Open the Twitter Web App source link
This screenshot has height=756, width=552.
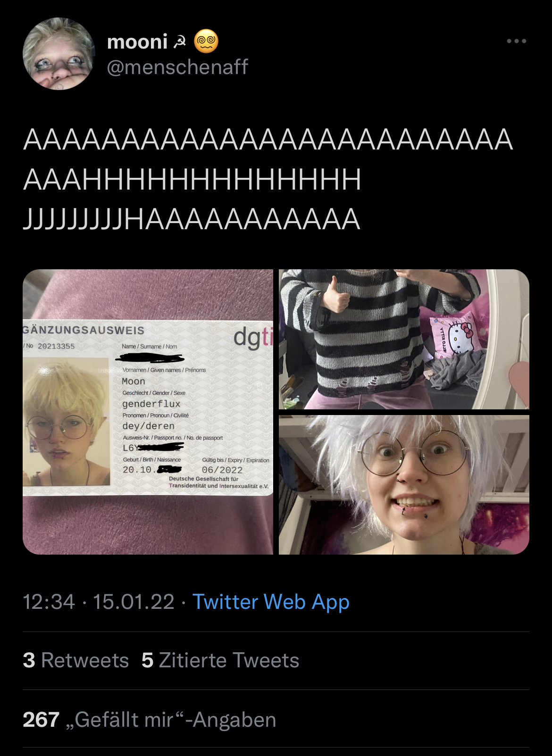(271, 602)
